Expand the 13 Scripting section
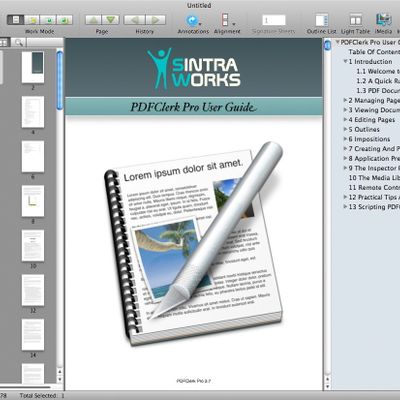 [345, 207]
